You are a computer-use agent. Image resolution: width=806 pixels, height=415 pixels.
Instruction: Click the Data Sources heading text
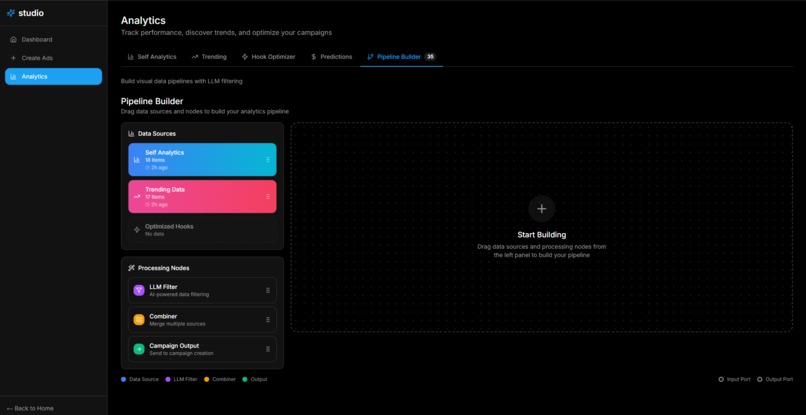157,134
